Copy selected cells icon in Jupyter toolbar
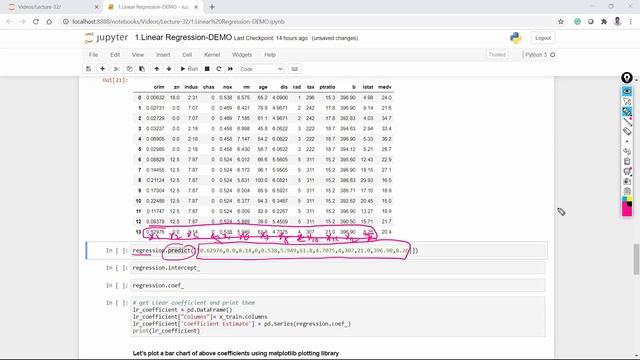640x360 pixels. (x=129, y=69)
